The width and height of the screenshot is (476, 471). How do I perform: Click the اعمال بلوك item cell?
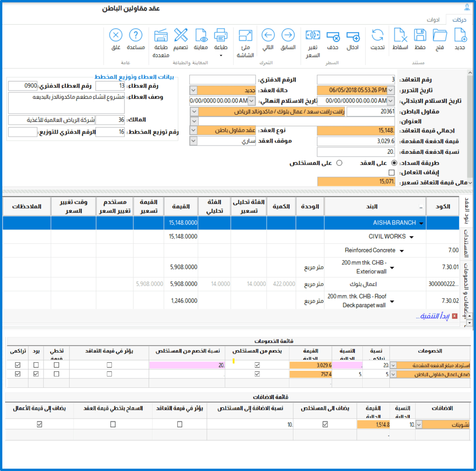tap(375, 284)
